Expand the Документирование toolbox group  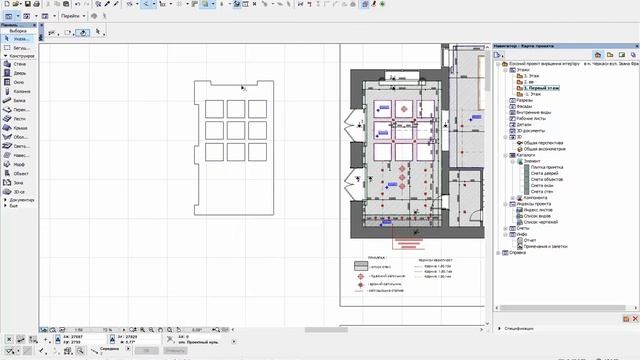5,200
